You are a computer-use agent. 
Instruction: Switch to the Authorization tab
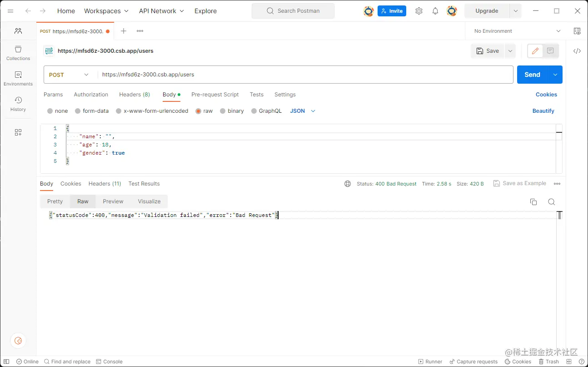click(91, 95)
